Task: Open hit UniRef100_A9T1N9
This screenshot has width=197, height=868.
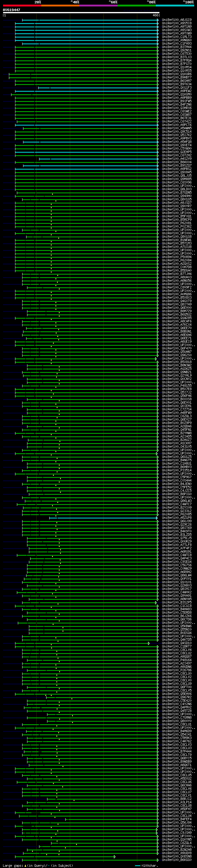Action: [x=177, y=26]
